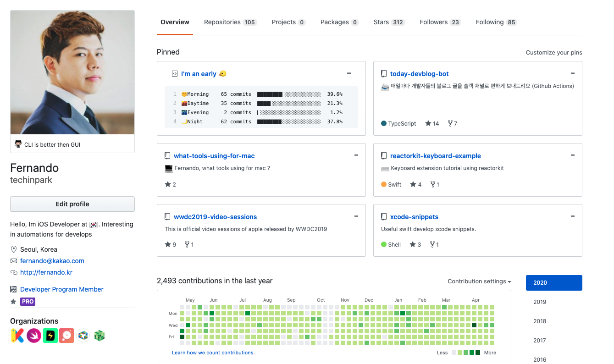Go to the Followers tab

440,22
